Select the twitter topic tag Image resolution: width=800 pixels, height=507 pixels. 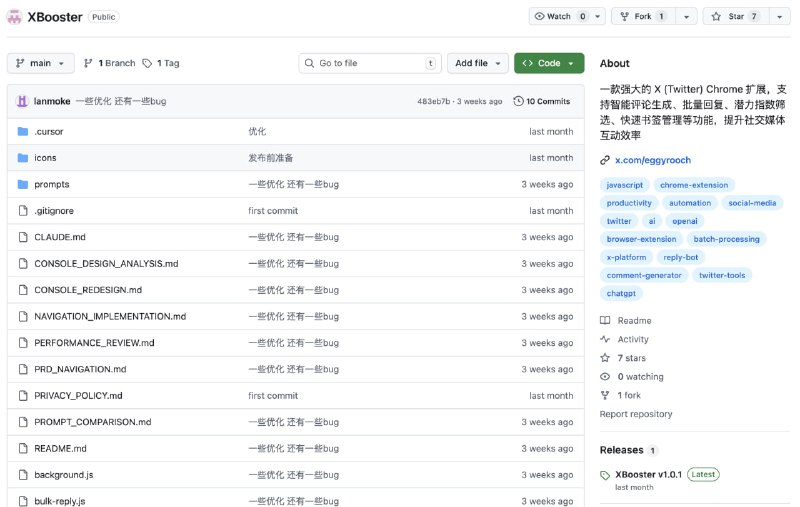pos(619,221)
